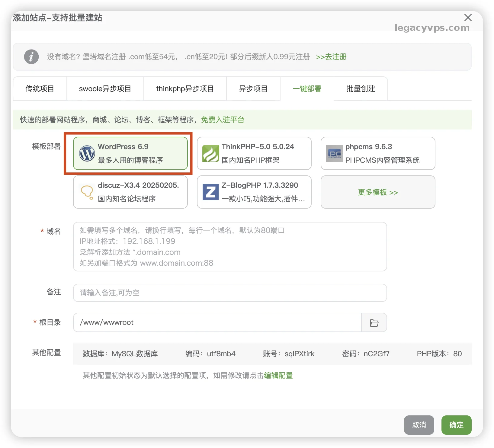Viewport: 494px width, 448px height.
Task: Open the 免费入驻平台 link
Action: pos(223,120)
